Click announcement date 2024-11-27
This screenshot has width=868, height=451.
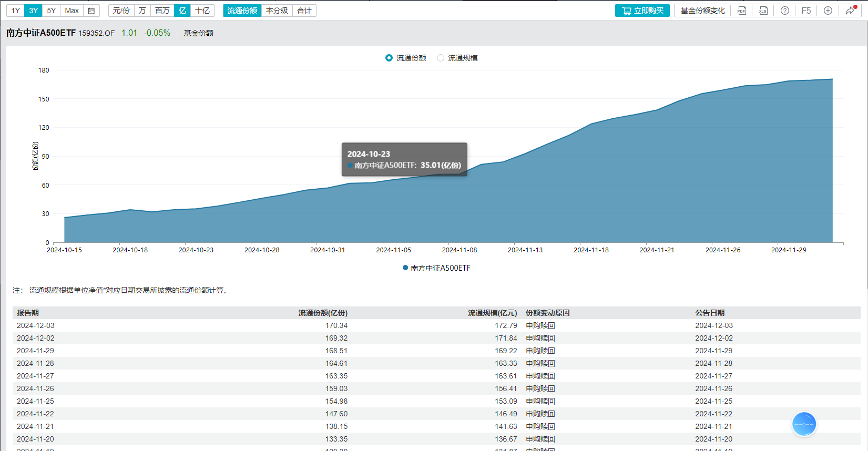(714, 376)
